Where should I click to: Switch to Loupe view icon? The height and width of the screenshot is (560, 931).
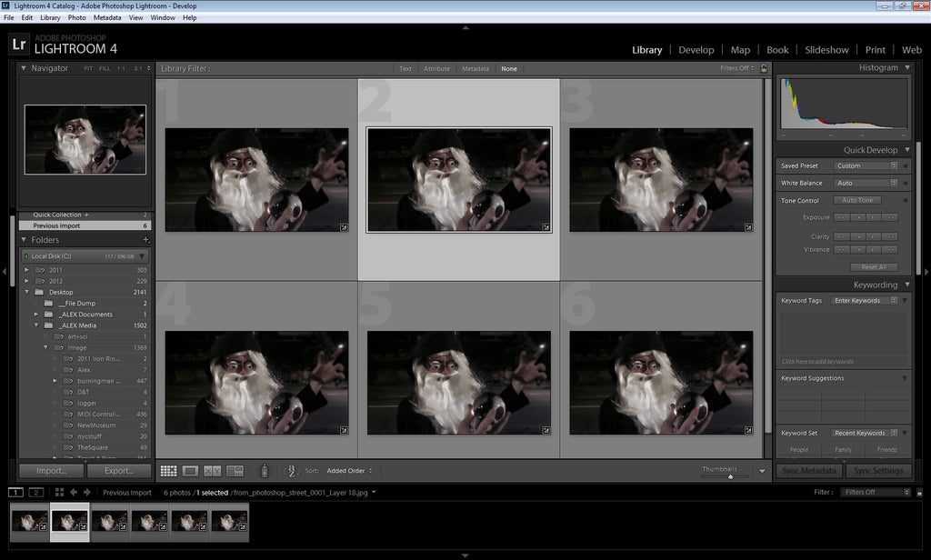(x=188, y=470)
